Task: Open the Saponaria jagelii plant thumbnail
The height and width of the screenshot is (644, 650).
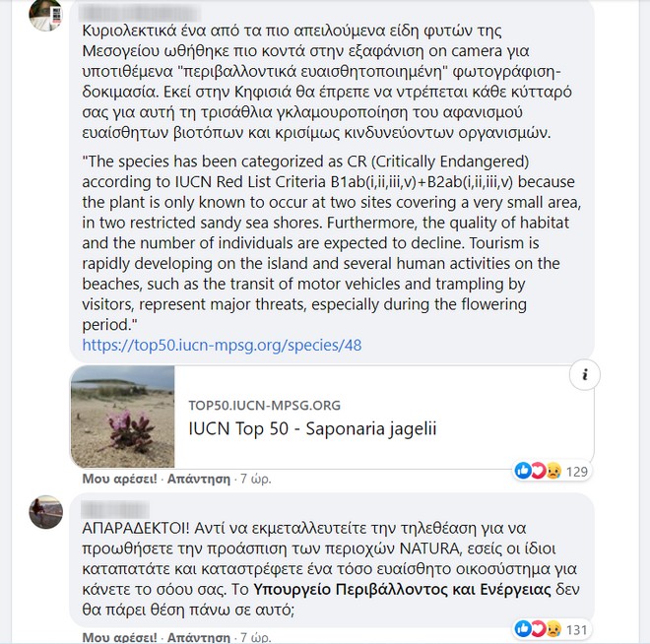Action: (x=123, y=417)
